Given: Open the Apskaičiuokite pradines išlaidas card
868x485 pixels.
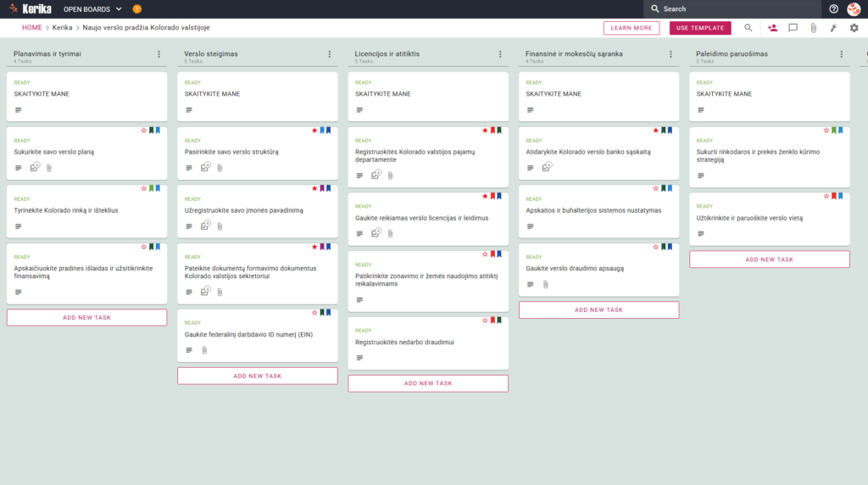Looking at the screenshot, I should point(87,274).
